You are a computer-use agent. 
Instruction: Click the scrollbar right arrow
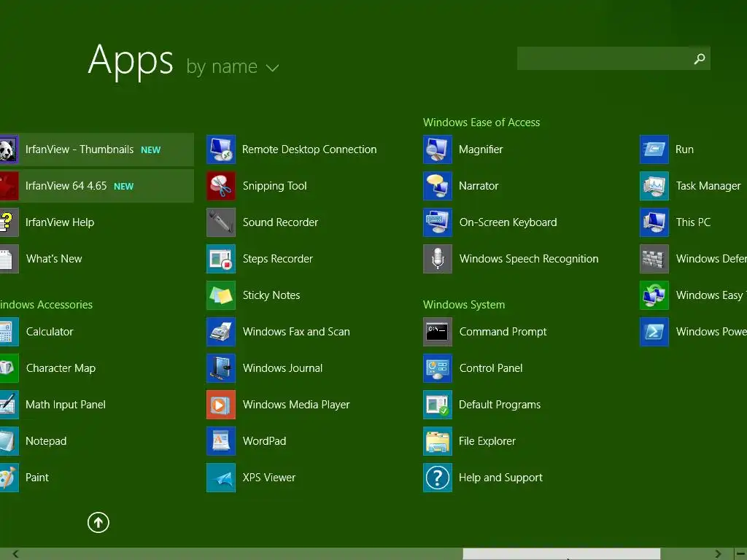click(x=718, y=554)
